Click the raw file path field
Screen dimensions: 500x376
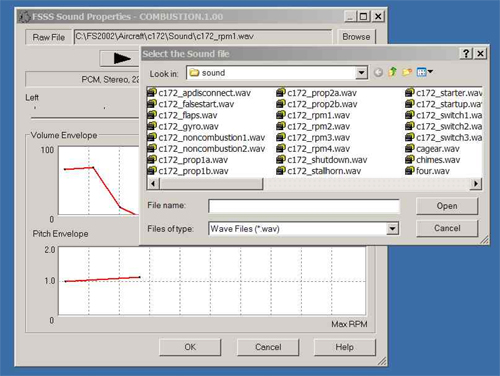[203, 36]
